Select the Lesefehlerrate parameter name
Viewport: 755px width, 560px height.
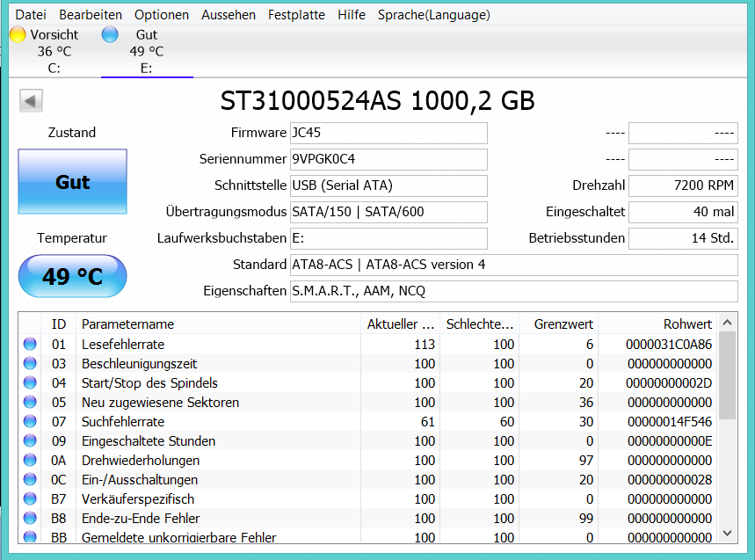tap(123, 345)
